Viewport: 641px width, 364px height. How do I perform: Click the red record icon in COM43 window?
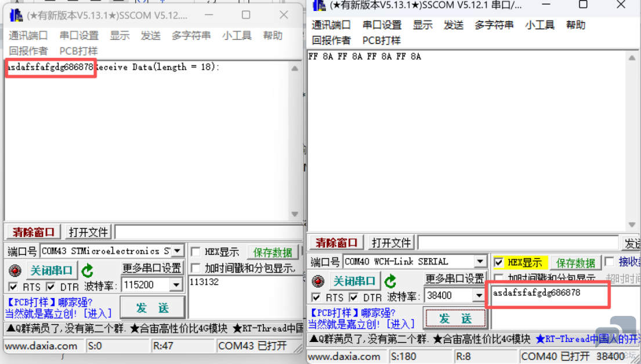coord(15,271)
